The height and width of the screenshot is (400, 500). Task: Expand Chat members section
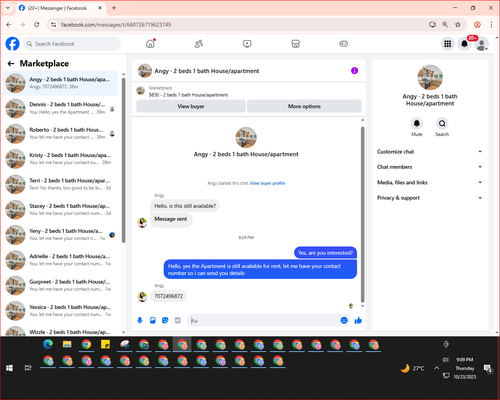pyautogui.click(x=430, y=167)
